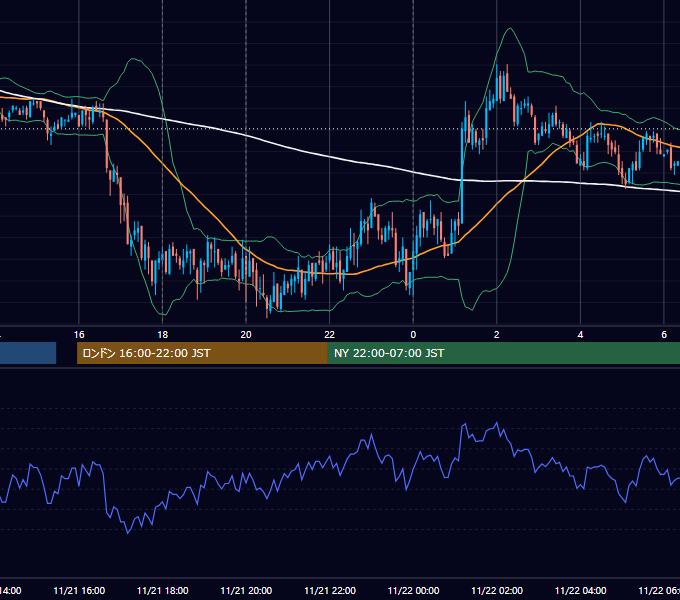Select the white long-term moving average line
Viewport: 680px width, 600px height.
[330, 157]
